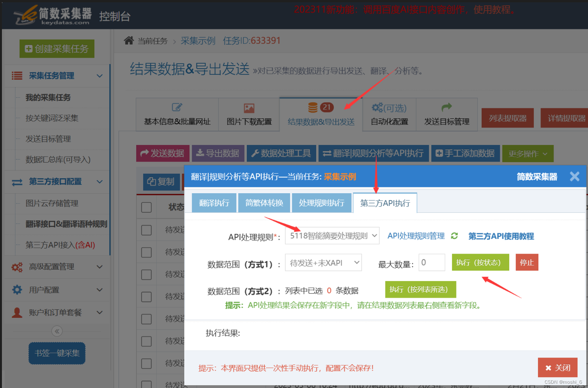
Task: Tick the second data row checkbox
Action: [x=146, y=252]
